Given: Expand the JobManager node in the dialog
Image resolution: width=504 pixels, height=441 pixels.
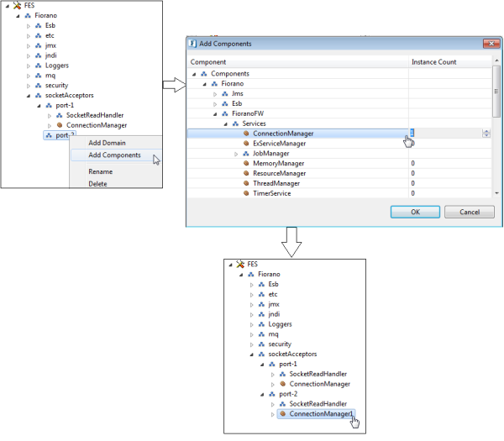Looking at the screenshot, I should pyautogui.click(x=235, y=154).
